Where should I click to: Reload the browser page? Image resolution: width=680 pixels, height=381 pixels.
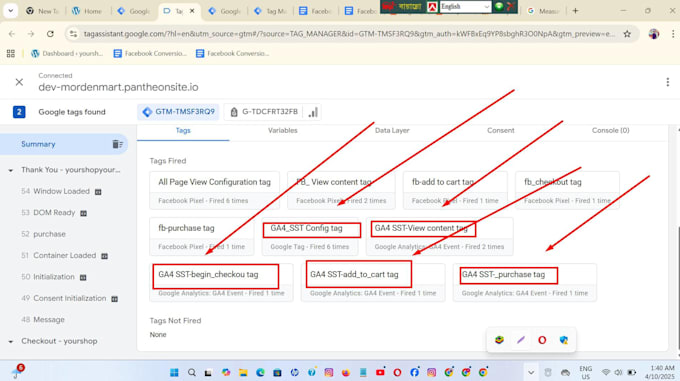(x=50, y=34)
